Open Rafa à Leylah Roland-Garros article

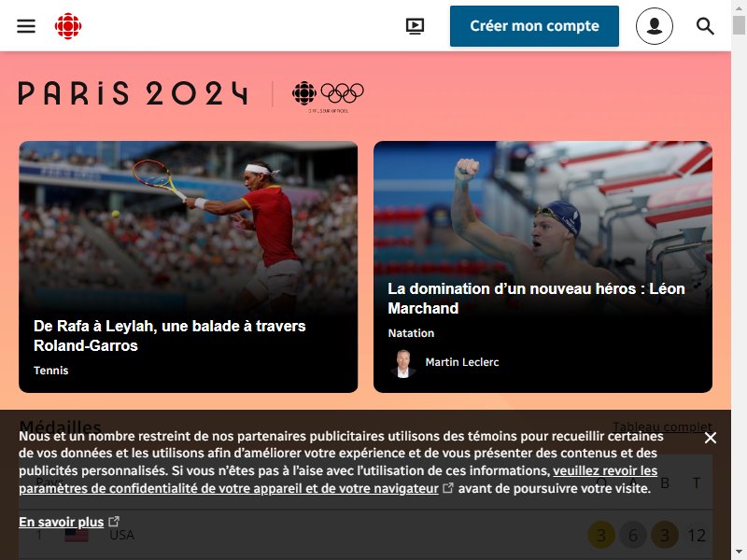[170, 336]
